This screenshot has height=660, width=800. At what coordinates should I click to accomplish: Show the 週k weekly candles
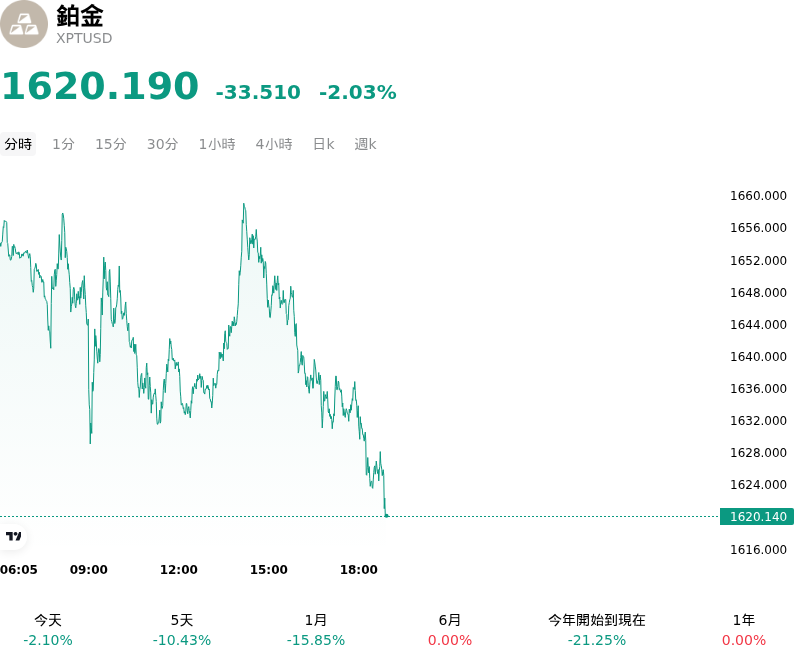(365, 144)
